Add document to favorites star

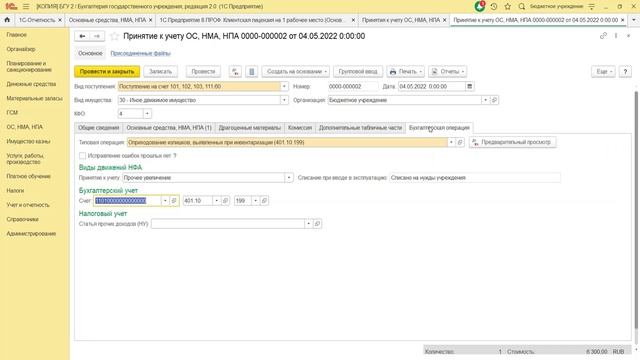point(115,36)
